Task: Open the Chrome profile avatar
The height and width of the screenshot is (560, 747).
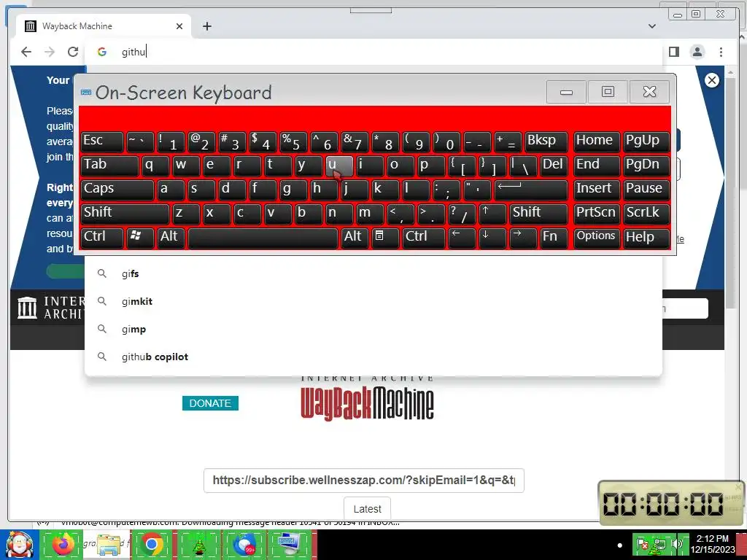Action: (697, 52)
